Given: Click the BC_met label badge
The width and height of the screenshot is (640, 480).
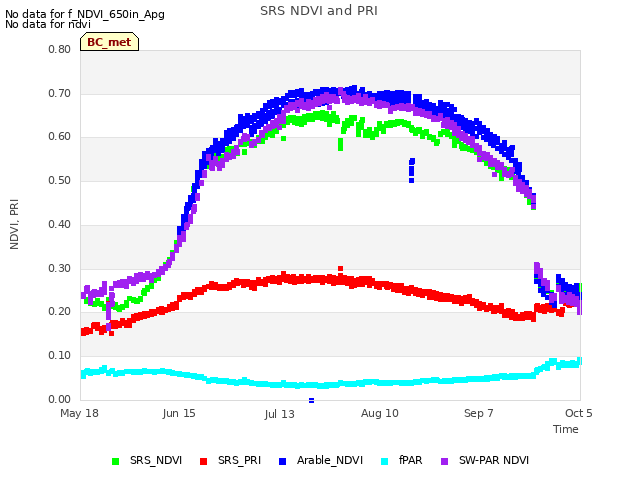Looking at the screenshot, I should [109, 42].
